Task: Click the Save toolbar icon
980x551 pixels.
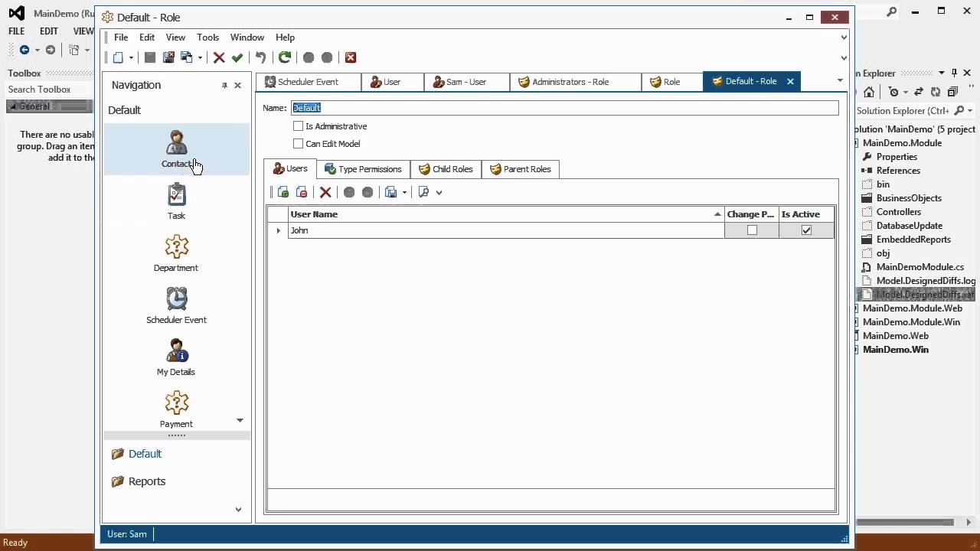Action: click(x=150, y=57)
